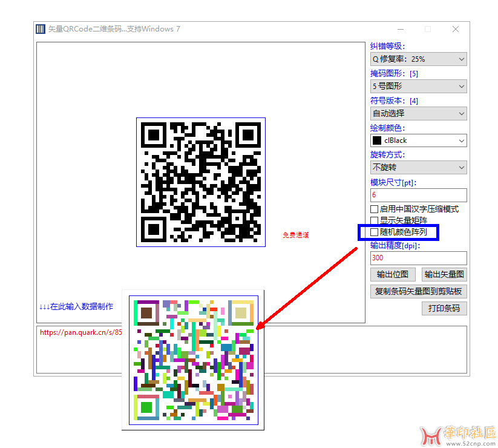Open the 绘制颜色 clBlack color dropdown

pos(418,140)
